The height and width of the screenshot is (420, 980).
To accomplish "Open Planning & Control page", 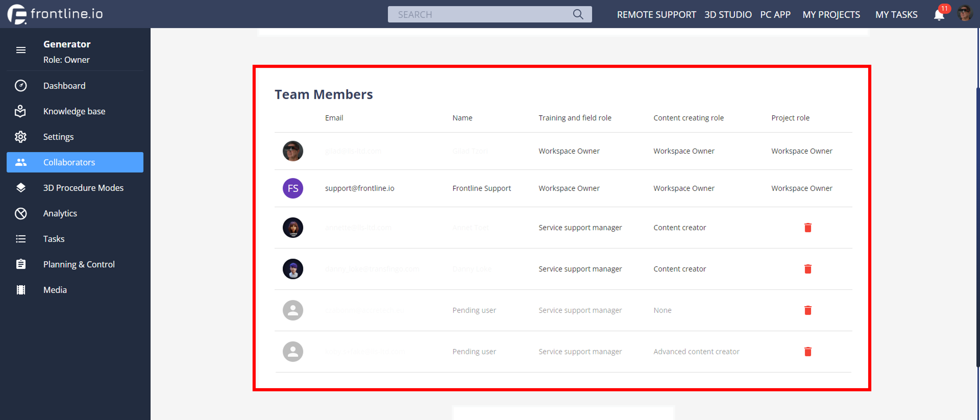I will click(79, 264).
